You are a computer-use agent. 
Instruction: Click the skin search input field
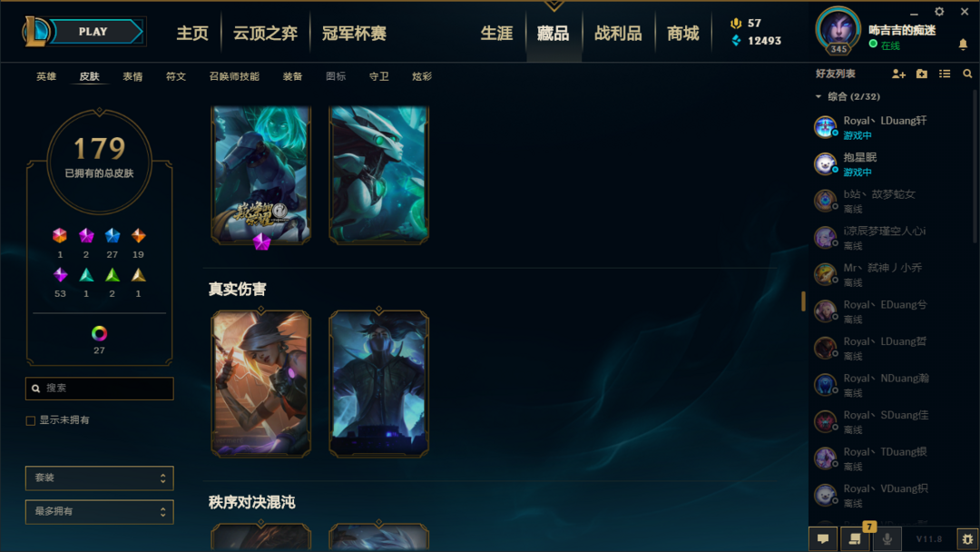coord(100,389)
